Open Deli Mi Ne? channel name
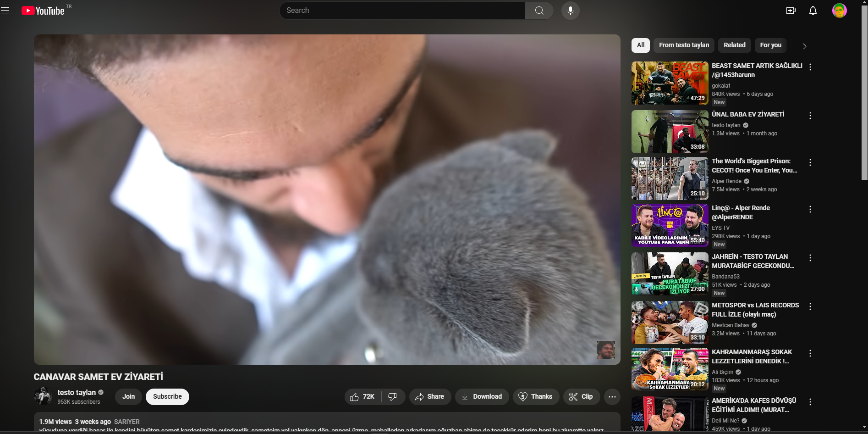This screenshot has height=434, width=868. [725, 421]
